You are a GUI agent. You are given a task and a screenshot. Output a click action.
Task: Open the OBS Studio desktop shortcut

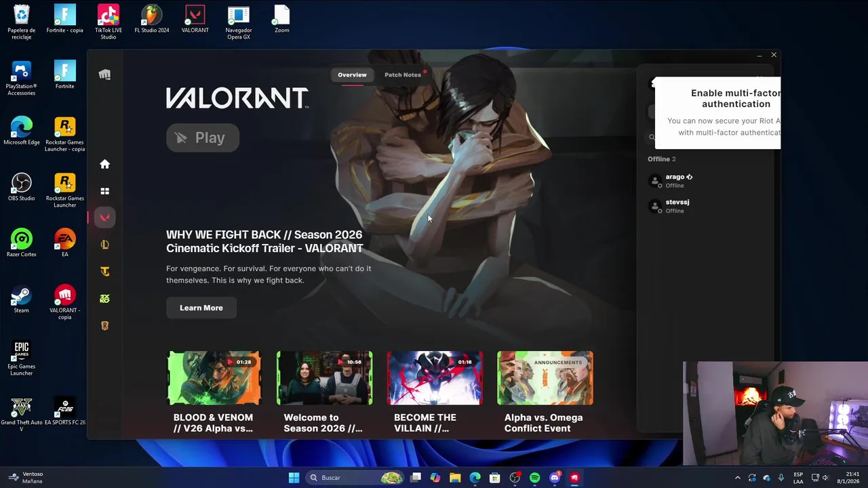click(22, 187)
